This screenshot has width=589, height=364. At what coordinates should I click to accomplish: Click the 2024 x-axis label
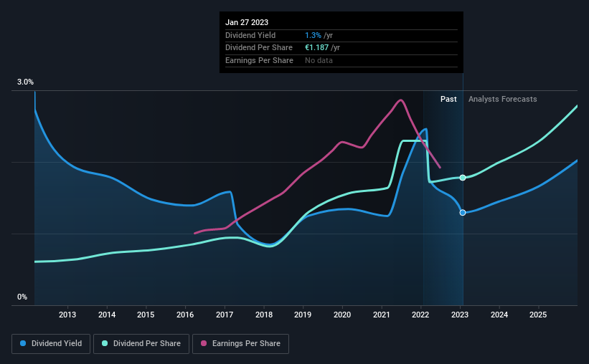tap(499, 315)
